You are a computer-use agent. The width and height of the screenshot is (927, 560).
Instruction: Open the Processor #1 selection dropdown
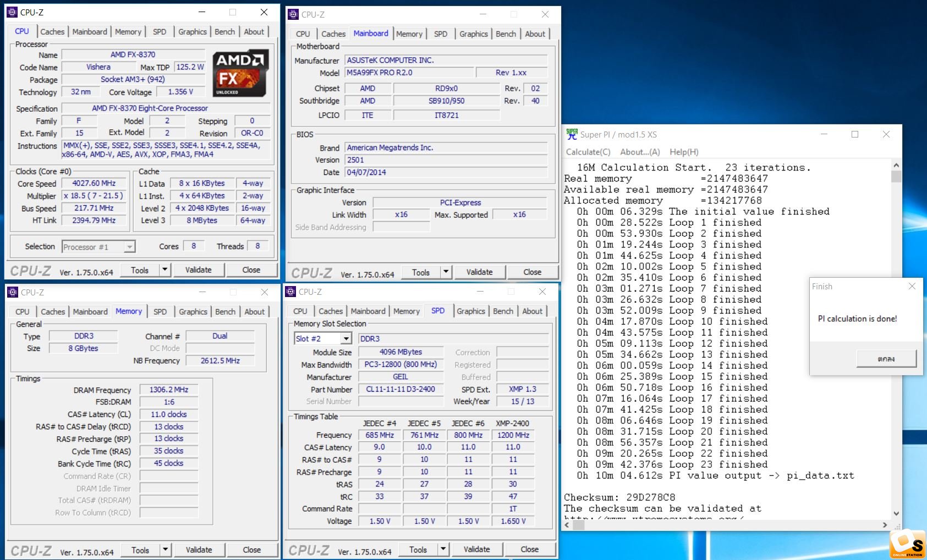pos(129,247)
